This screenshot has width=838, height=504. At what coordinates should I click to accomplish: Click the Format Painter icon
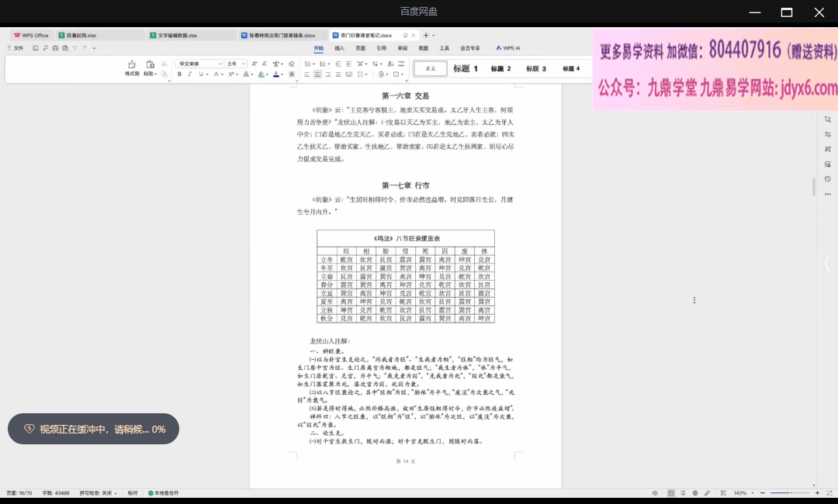[x=131, y=67]
